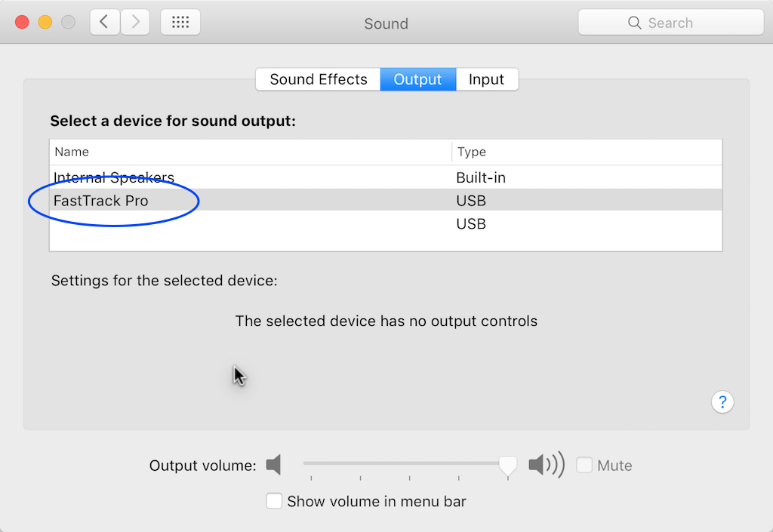The height and width of the screenshot is (532, 773).
Task: Click the Type column header
Action: tap(587, 152)
